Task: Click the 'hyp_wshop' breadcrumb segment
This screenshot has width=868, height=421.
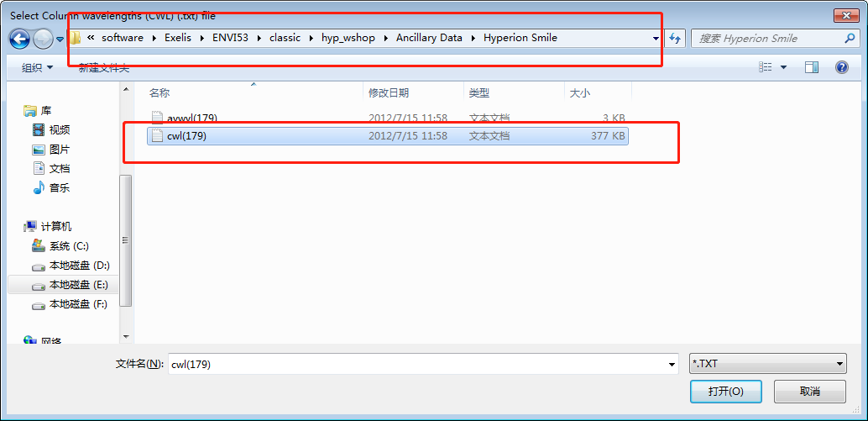Action: pyautogui.click(x=348, y=38)
